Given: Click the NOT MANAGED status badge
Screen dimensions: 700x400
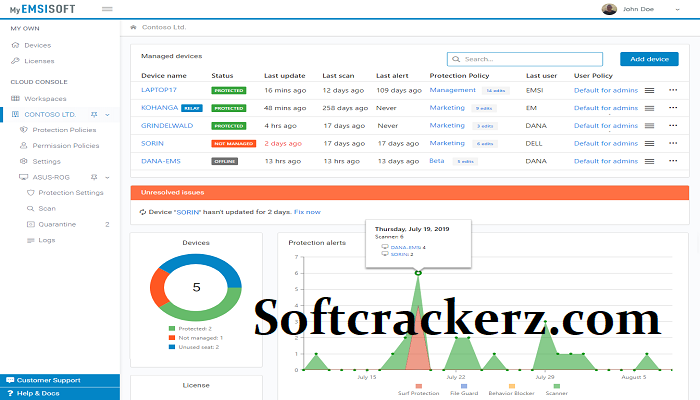Looking at the screenshot, I should [233, 144].
